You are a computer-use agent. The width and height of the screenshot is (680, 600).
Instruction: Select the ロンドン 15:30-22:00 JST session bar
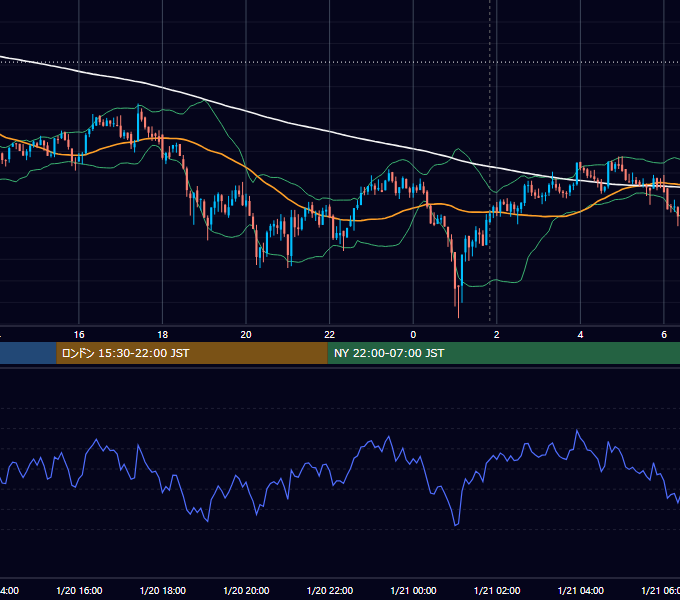tap(192, 353)
